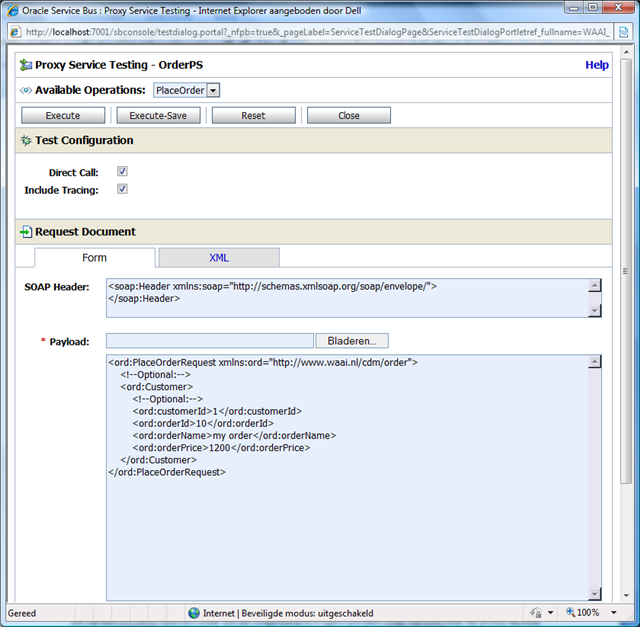Image resolution: width=640 pixels, height=627 pixels.
Task: Click the Close button in the toolbar
Action: (349, 116)
